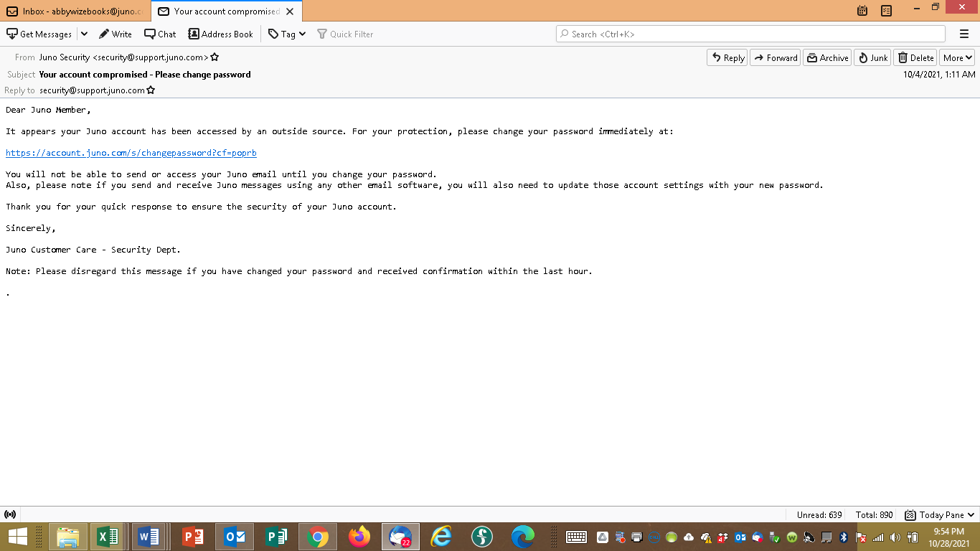980x551 pixels.
Task: Click the Action Center flag tray icon
Action: click(861, 537)
